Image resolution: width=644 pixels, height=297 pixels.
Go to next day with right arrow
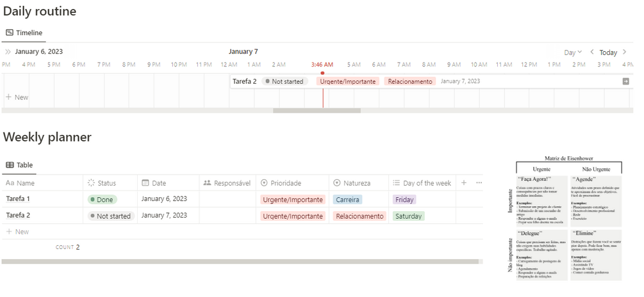[624, 52]
